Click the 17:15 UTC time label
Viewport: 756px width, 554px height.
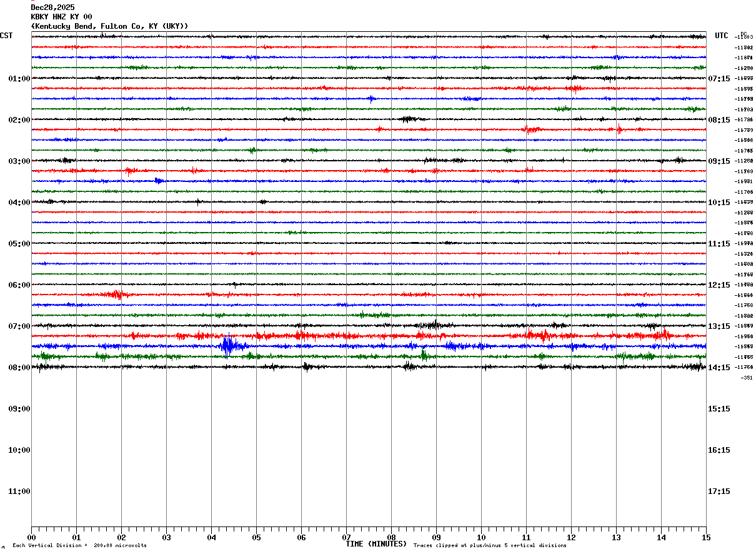pyautogui.click(x=719, y=491)
